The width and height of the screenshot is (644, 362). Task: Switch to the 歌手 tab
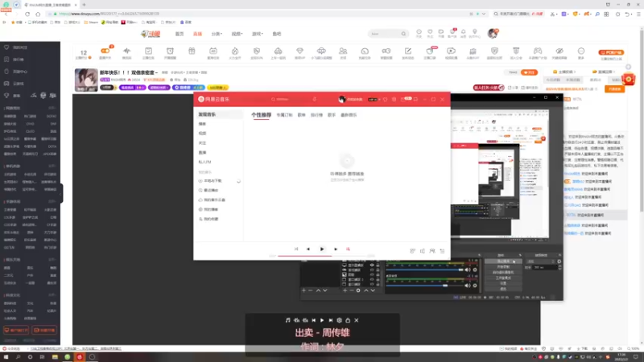(332, 115)
